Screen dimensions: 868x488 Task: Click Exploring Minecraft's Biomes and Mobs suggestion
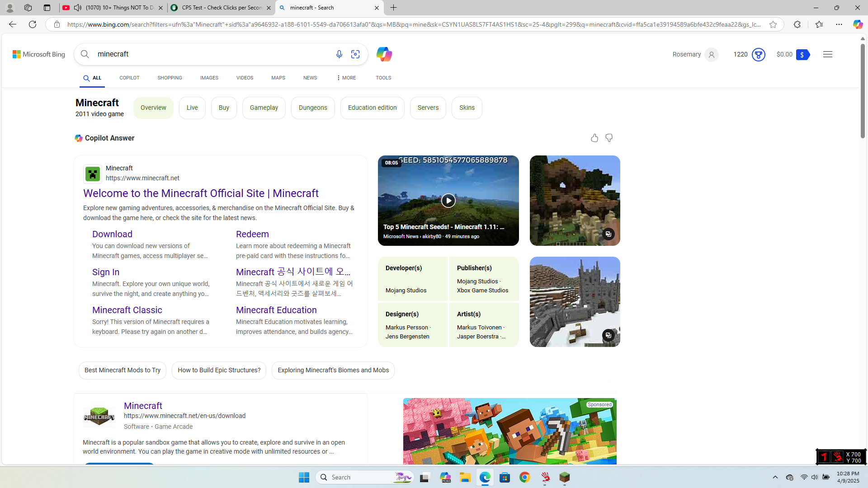[333, 371]
